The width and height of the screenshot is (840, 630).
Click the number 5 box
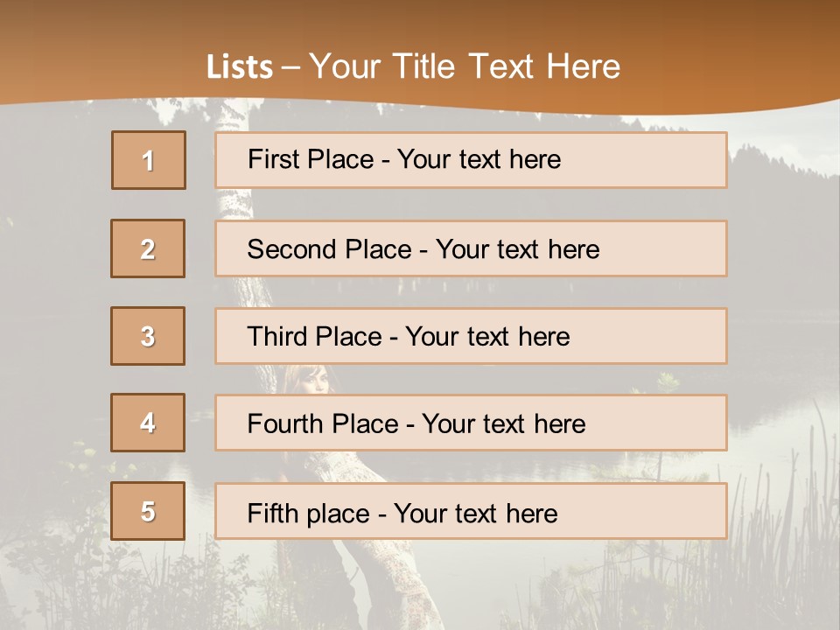click(x=148, y=511)
